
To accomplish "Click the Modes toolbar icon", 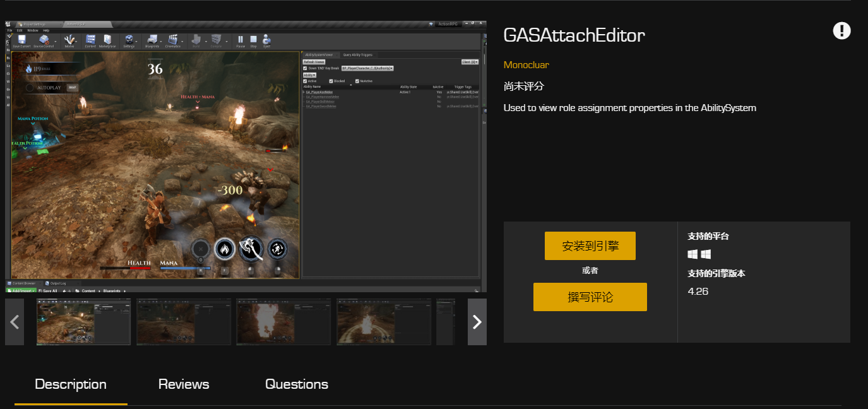I will pyautogui.click(x=70, y=40).
